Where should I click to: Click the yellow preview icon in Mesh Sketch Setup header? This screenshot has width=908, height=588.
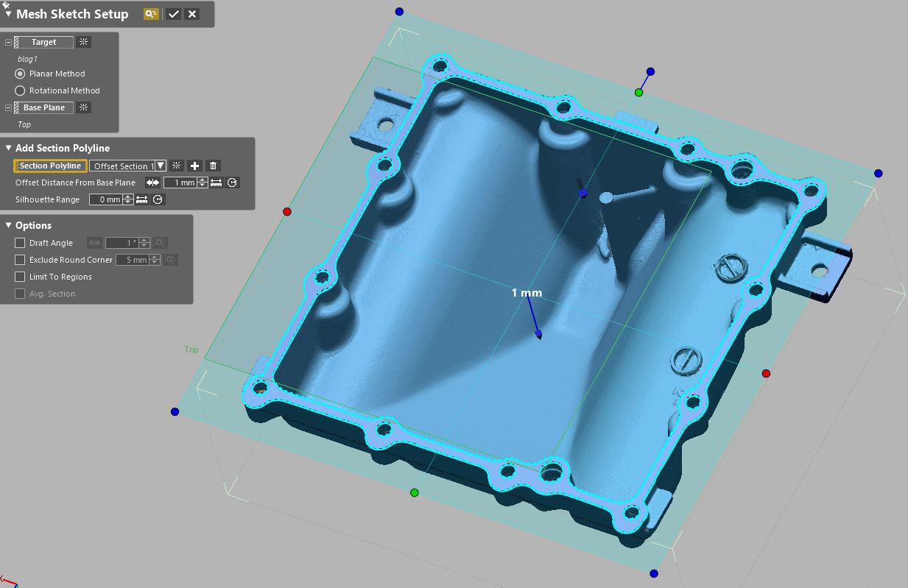tap(152, 14)
